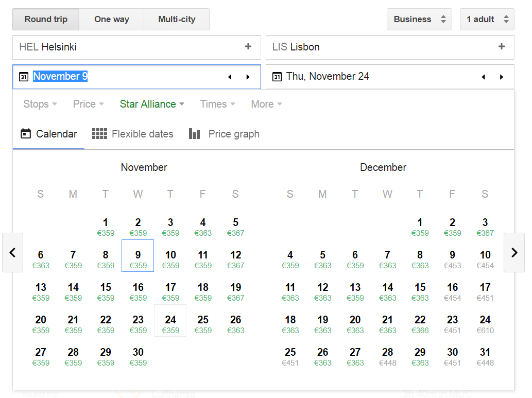Open the Business class dropdown

[x=419, y=20]
